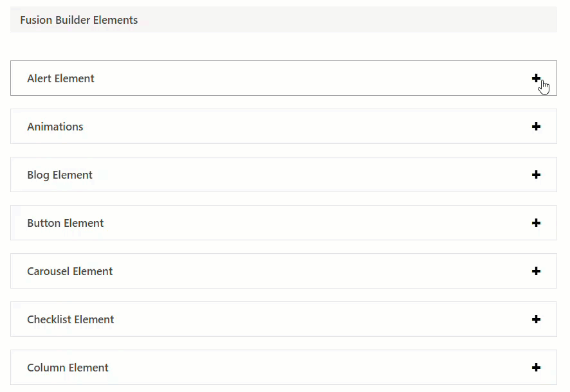
Task: Expand Carousel Element with the plus icon
Action: point(536,271)
